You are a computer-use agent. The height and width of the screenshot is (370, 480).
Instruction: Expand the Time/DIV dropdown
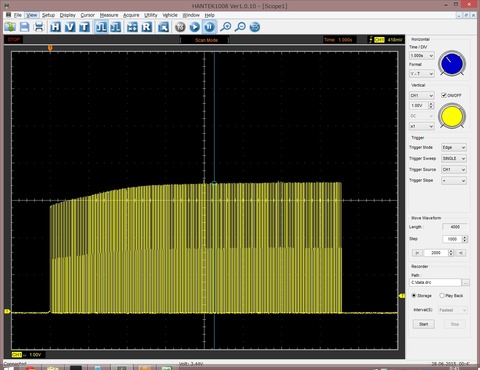[422, 56]
